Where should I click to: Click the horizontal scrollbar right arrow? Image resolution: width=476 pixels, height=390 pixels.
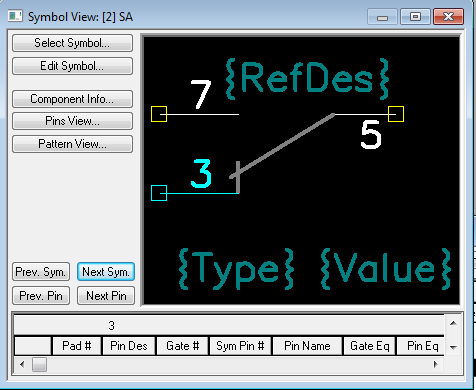coord(436,364)
